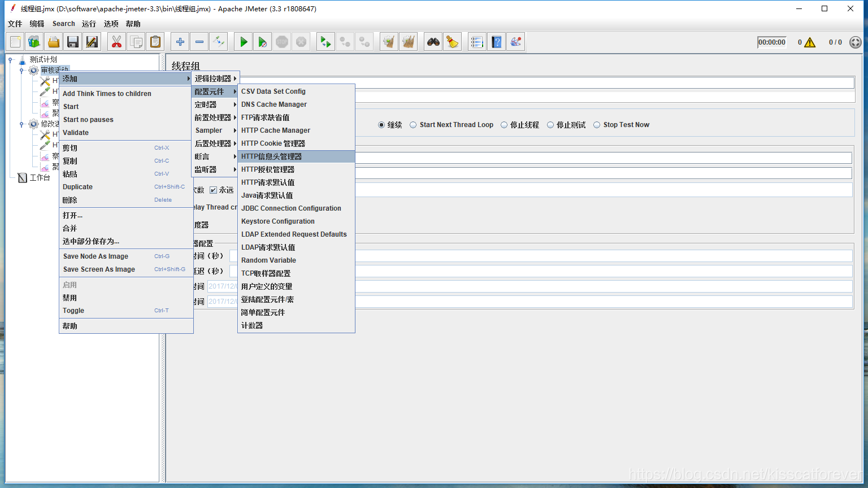The image size is (868, 488).
Task: Click the Save As toolbar icon
Action: click(92, 42)
